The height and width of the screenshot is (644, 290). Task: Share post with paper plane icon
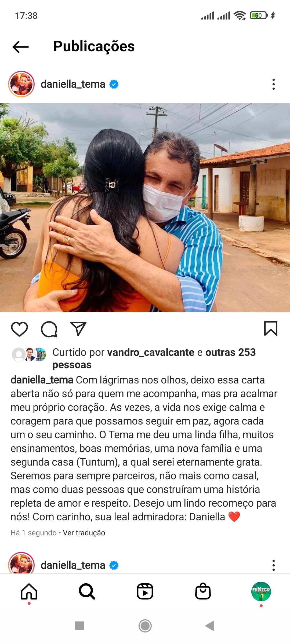tap(78, 329)
